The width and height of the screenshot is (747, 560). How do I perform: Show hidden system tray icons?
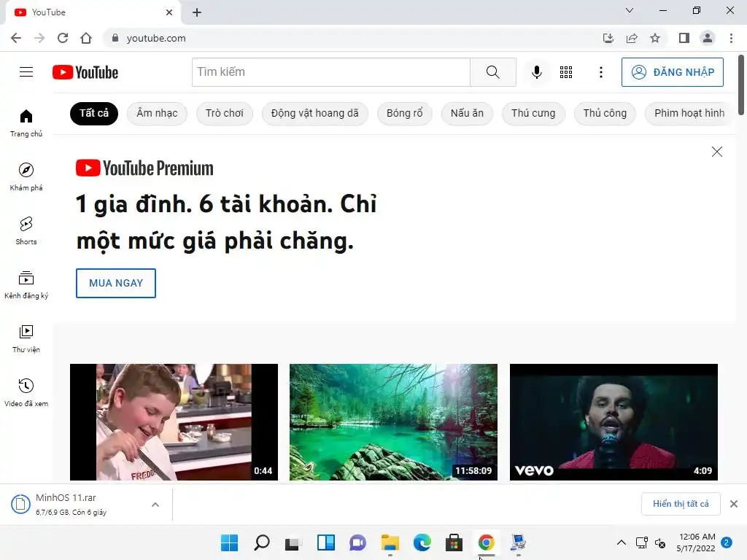click(x=622, y=542)
